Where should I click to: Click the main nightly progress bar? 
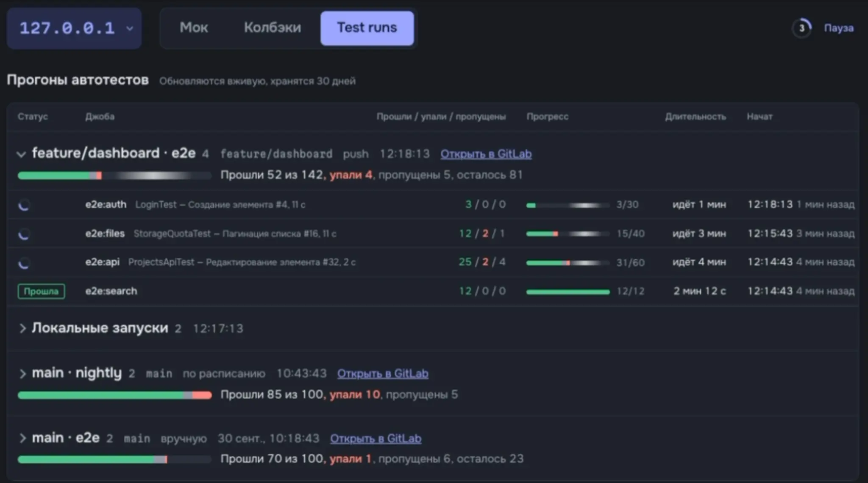(114, 395)
